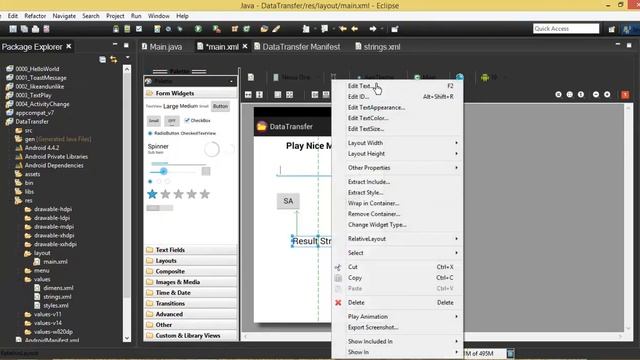
Task: Open the Package Explorer view menu arrow
Action: (x=128, y=58)
